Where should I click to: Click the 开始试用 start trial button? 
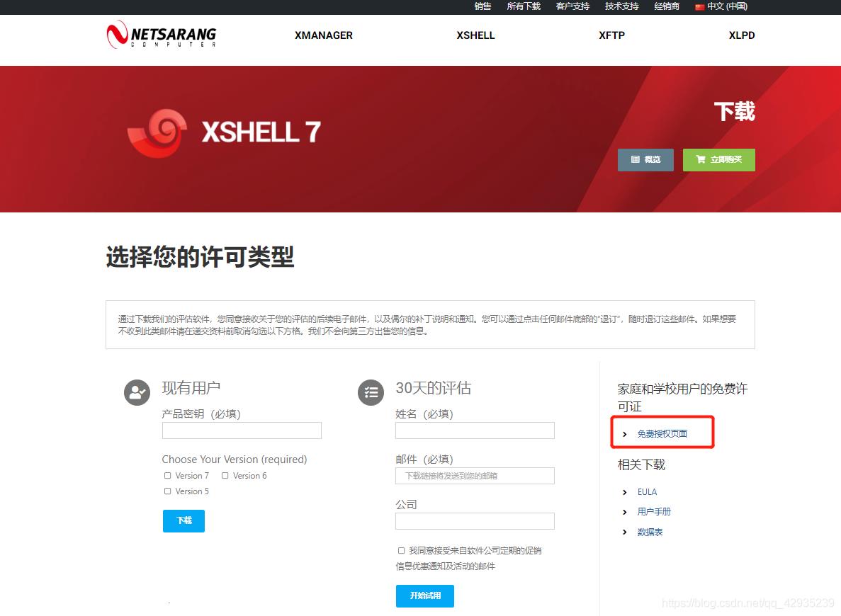(425, 595)
